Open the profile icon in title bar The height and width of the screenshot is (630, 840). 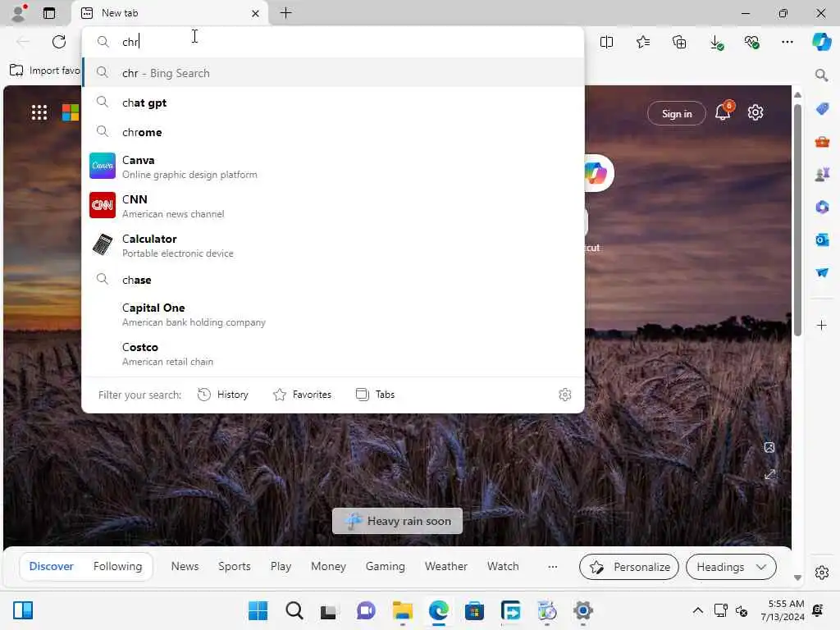(18, 12)
